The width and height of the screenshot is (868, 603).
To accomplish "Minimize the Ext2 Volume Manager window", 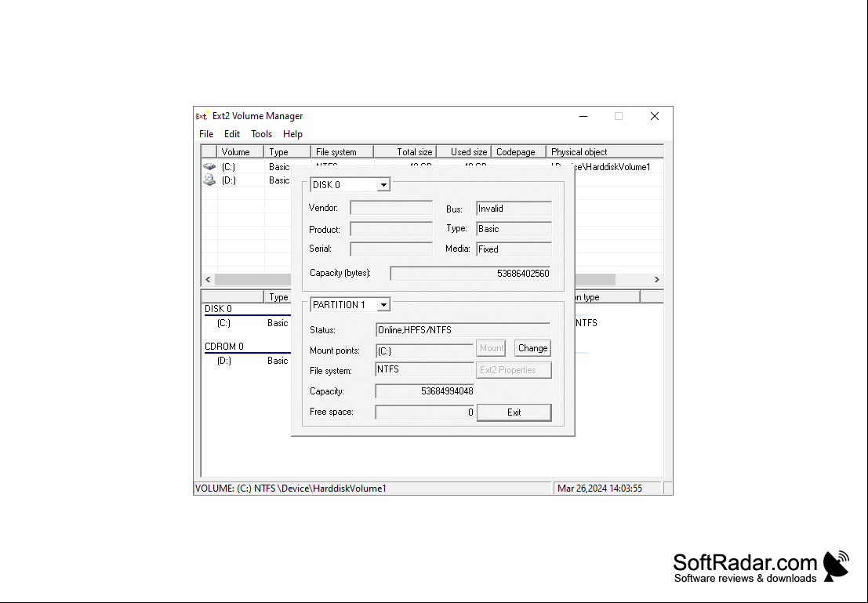I will tap(583, 116).
